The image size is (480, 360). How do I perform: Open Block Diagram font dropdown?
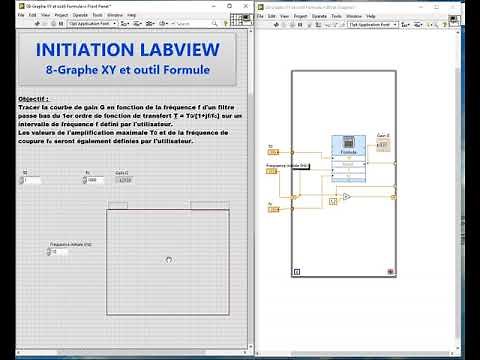(x=373, y=25)
